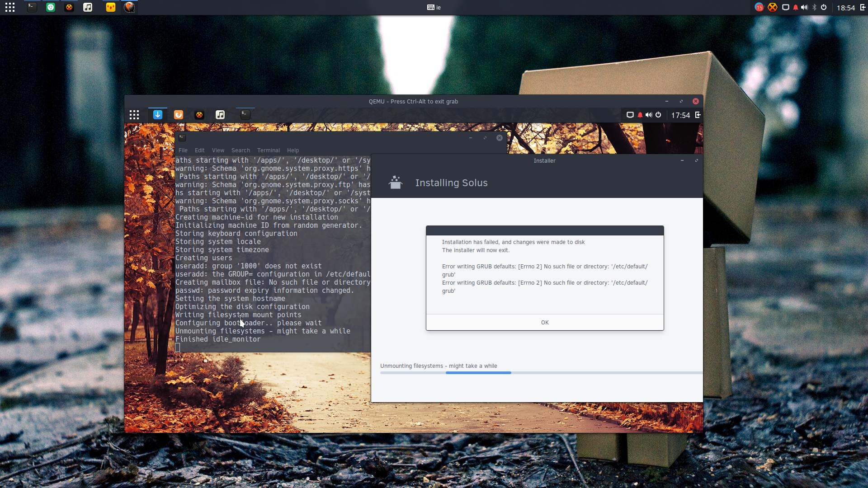This screenshot has width=868, height=488.
Task: Open the music note app in guest panel
Action: (x=220, y=115)
